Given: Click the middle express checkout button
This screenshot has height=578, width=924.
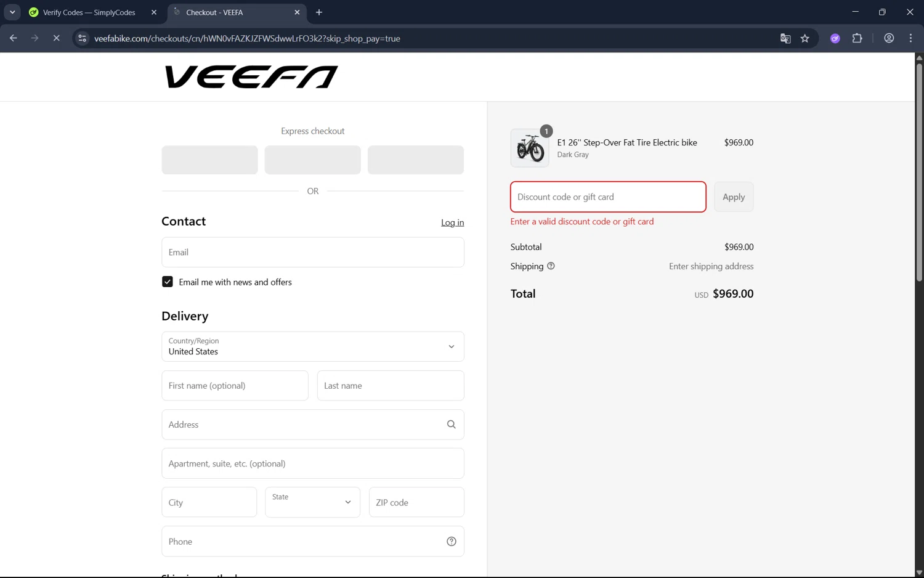Looking at the screenshot, I should click(313, 160).
